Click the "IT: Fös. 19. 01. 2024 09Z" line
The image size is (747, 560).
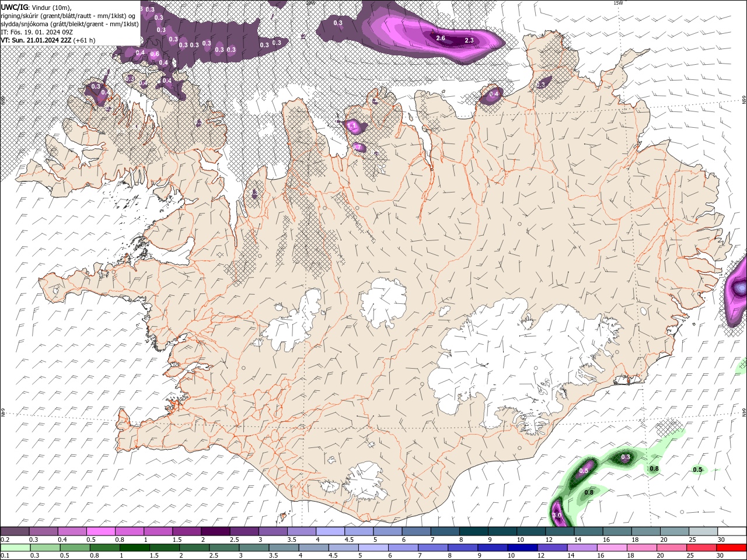36,32
